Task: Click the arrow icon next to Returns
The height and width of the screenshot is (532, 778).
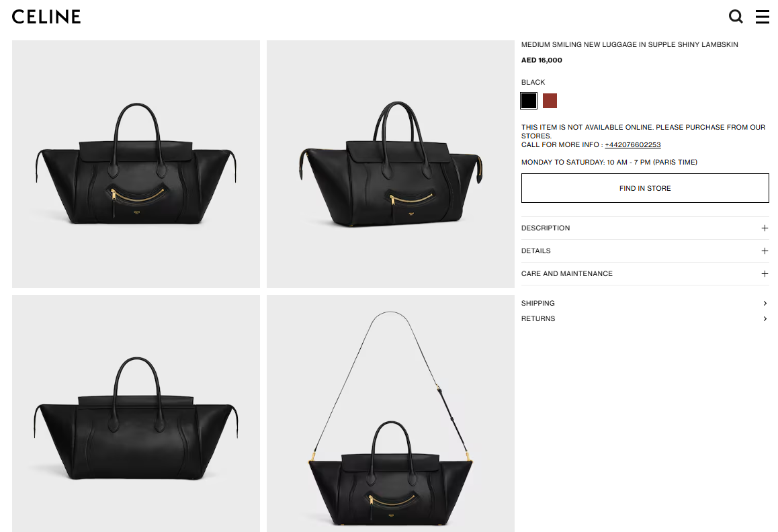Action: coord(765,318)
